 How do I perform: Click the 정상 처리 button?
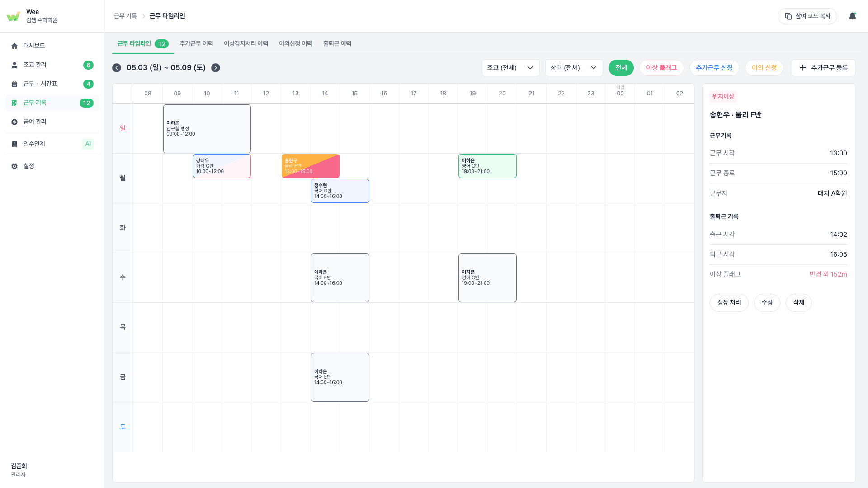[729, 303]
